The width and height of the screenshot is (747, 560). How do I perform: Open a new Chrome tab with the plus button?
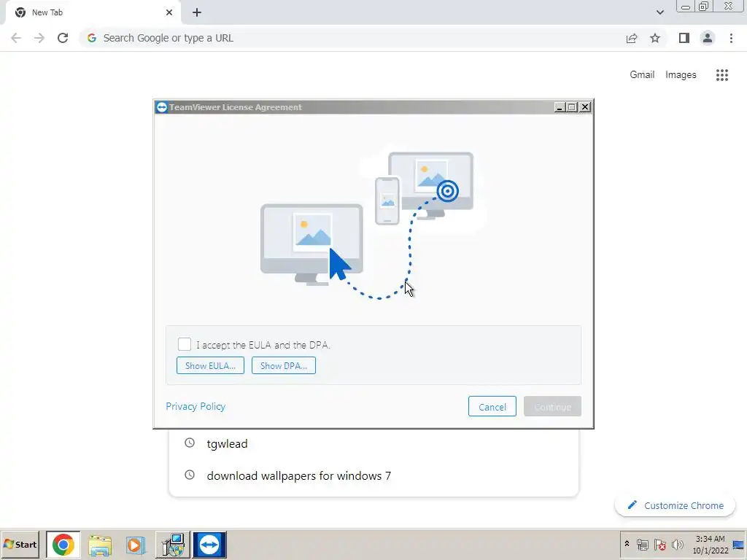(x=197, y=12)
